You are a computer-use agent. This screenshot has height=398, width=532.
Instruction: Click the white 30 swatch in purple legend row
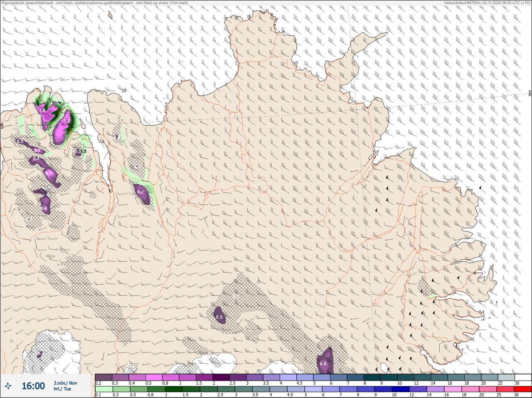coord(523,377)
